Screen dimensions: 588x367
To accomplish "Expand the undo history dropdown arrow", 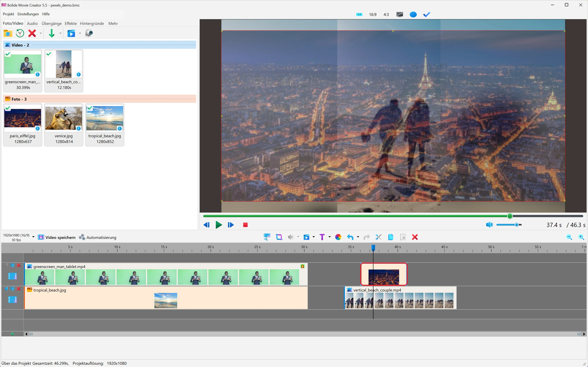I will 358,237.
